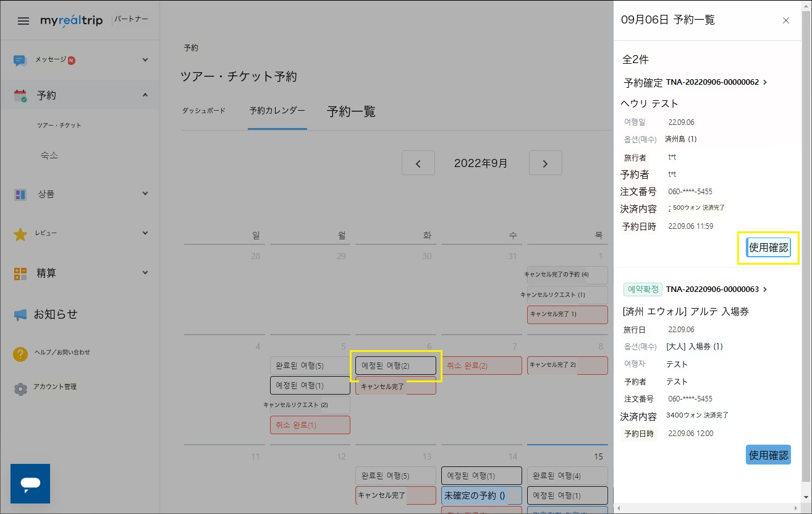Collapse the 予約 menu chevron

click(x=145, y=95)
